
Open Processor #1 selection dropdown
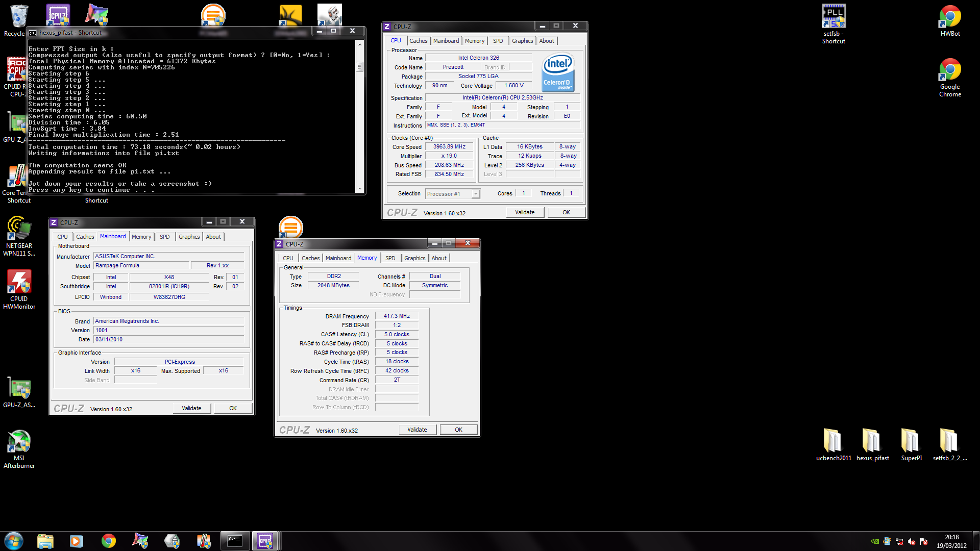(x=453, y=194)
